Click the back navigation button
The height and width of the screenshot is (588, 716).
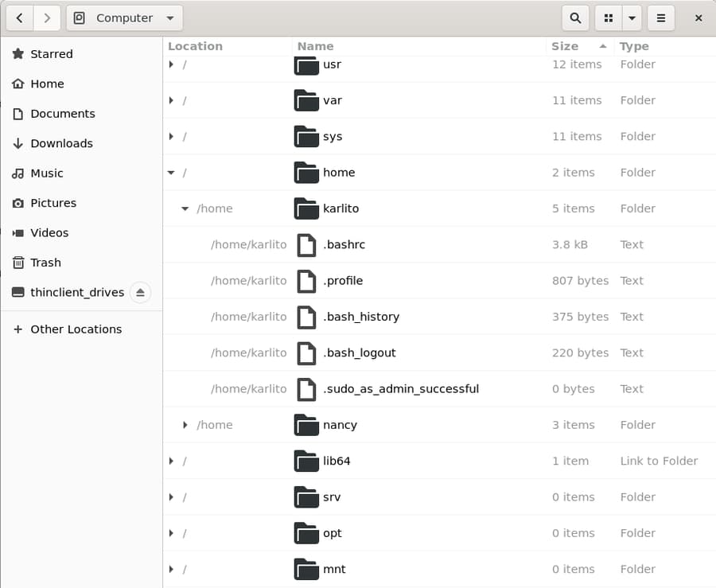19,18
